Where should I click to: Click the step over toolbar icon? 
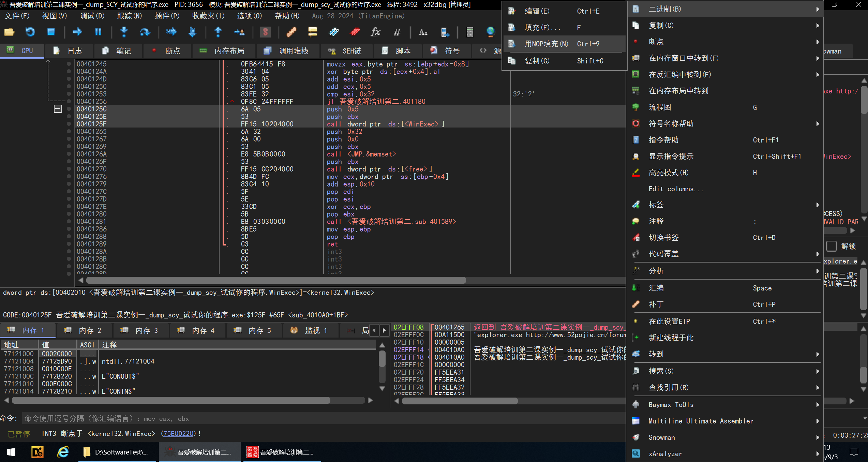[145, 32]
